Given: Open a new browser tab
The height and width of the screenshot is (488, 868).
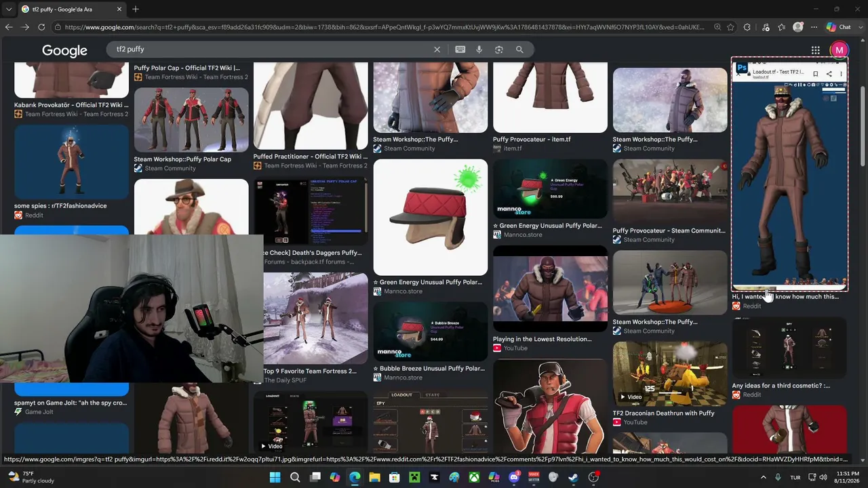Looking at the screenshot, I should coord(136,9).
